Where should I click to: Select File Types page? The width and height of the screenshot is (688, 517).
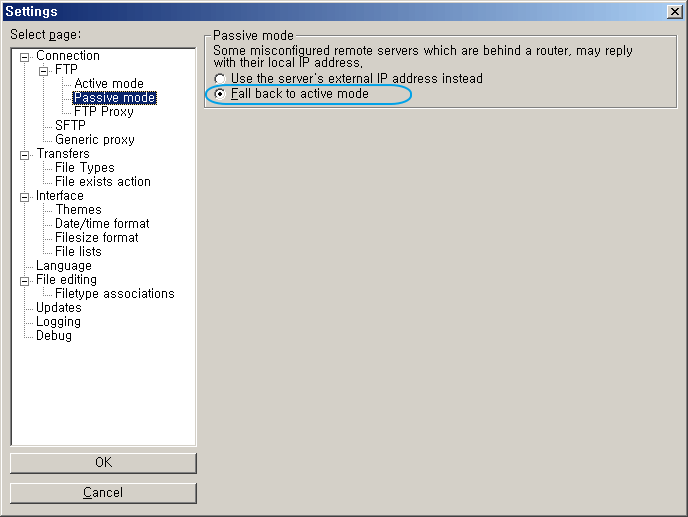pyautogui.click(x=85, y=168)
